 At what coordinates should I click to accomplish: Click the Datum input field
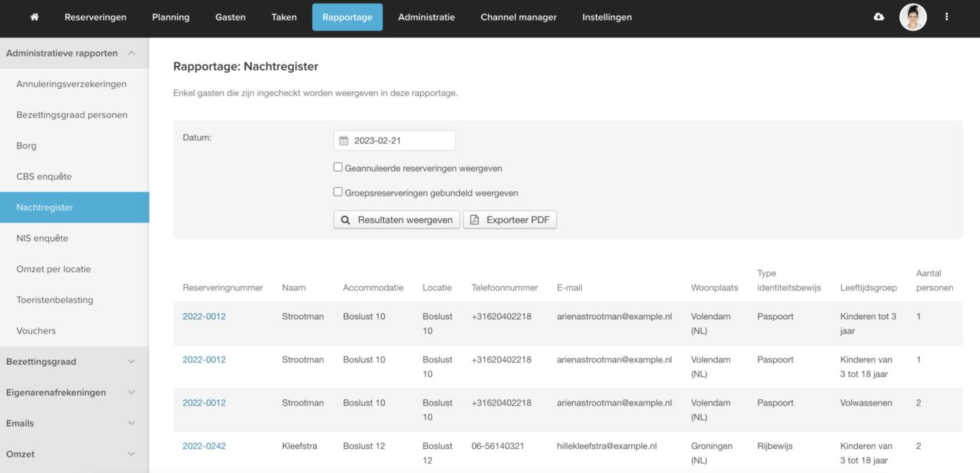401,141
